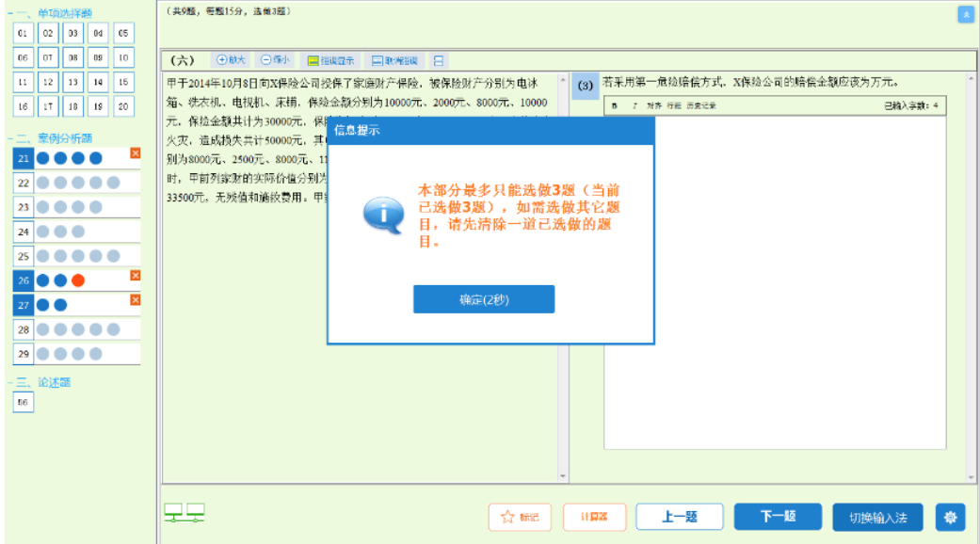Open case analysis question 29

click(24, 354)
